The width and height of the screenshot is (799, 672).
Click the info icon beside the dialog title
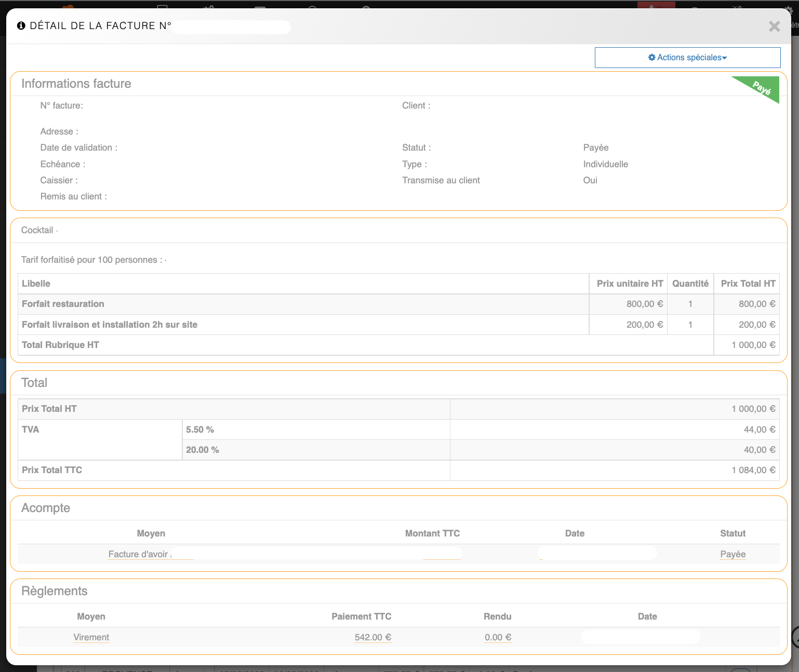pos(21,26)
